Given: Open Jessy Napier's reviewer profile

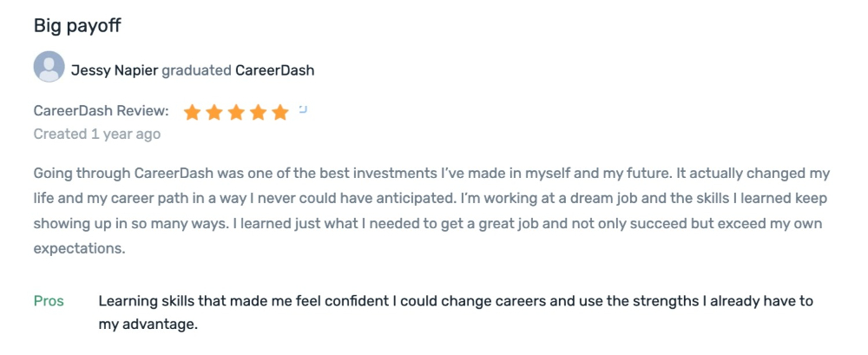Looking at the screenshot, I should [x=115, y=71].
